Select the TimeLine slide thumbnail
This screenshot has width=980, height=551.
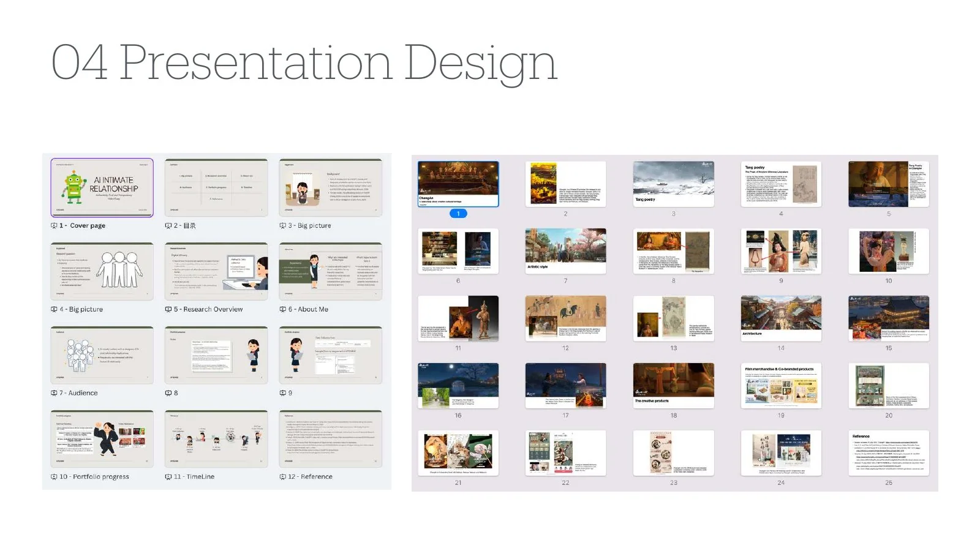coord(216,439)
